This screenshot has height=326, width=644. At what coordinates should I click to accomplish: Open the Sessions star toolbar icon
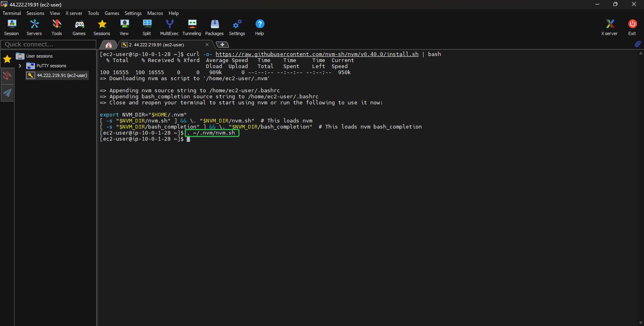[x=102, y=27]
